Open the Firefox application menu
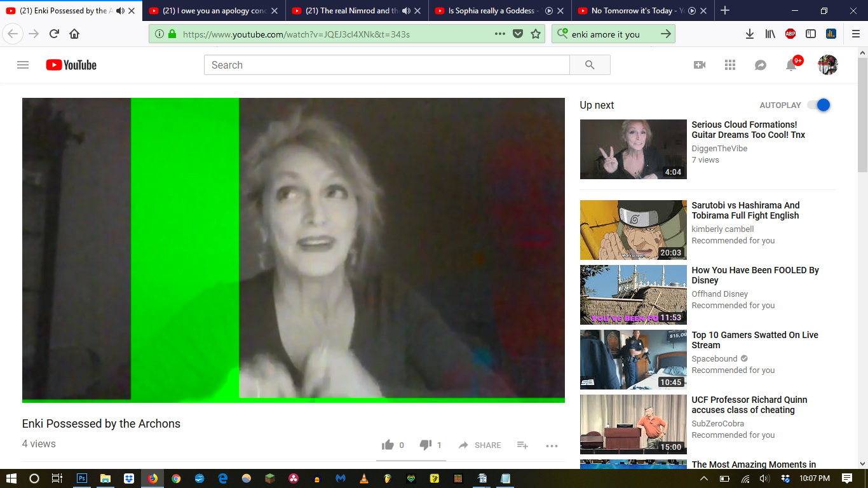 pyautogui.click(x=855, y=34)
